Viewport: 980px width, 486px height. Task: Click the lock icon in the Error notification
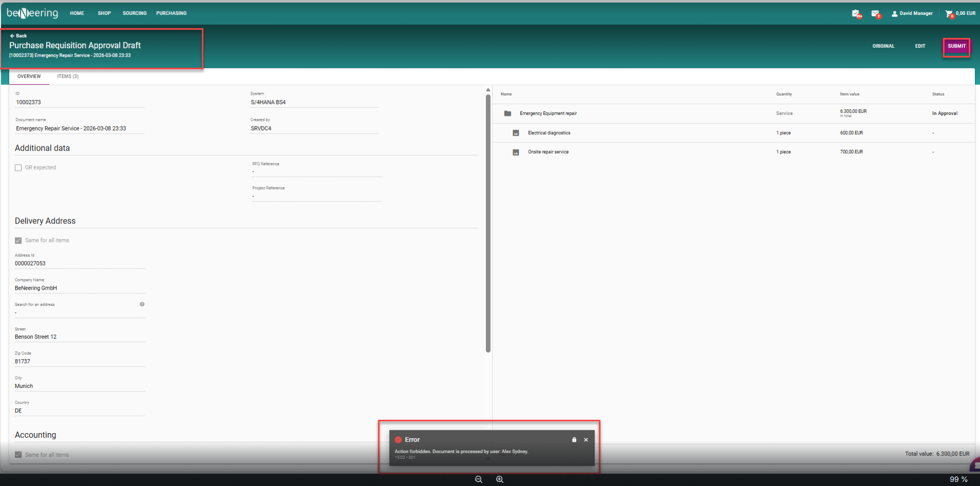coord(574,440)
